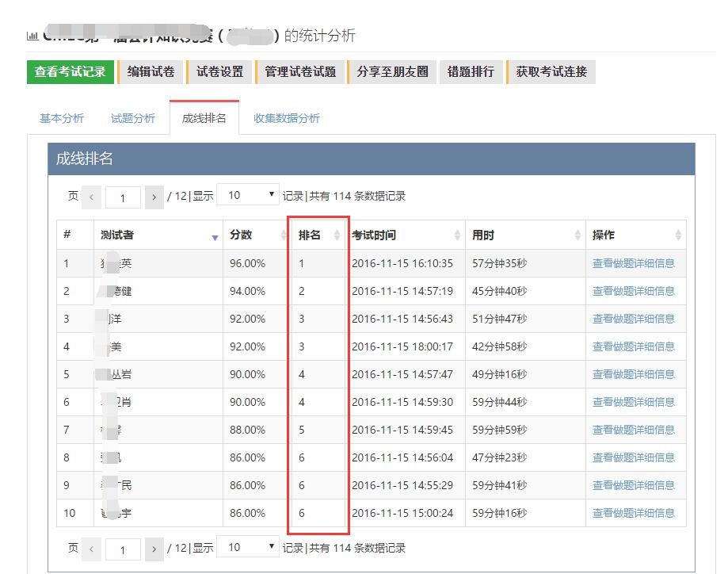Open 查看做题详细信息 for row 1
The height and width of the screenshot is (574, 728).
click(x=633, y=263)
